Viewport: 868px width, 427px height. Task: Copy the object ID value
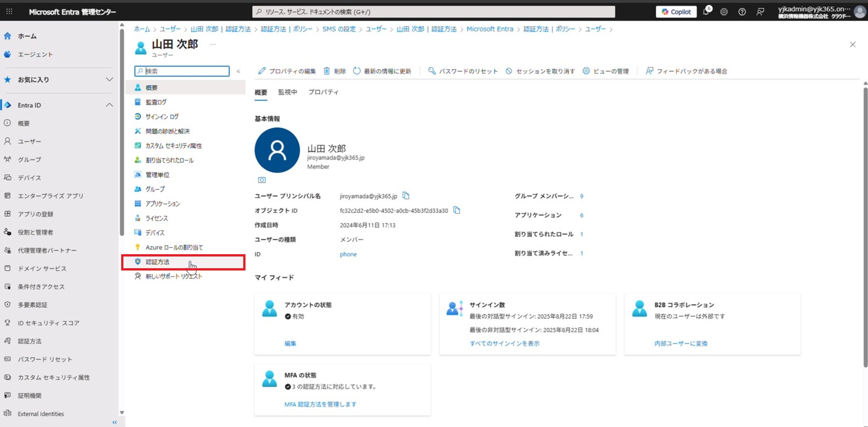tap(457, 210)
